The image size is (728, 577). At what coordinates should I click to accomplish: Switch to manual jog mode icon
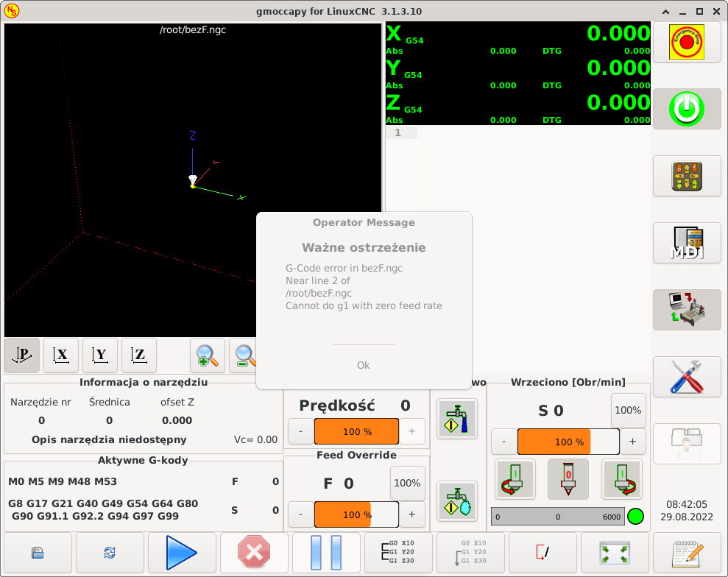[x=687, y=176]
